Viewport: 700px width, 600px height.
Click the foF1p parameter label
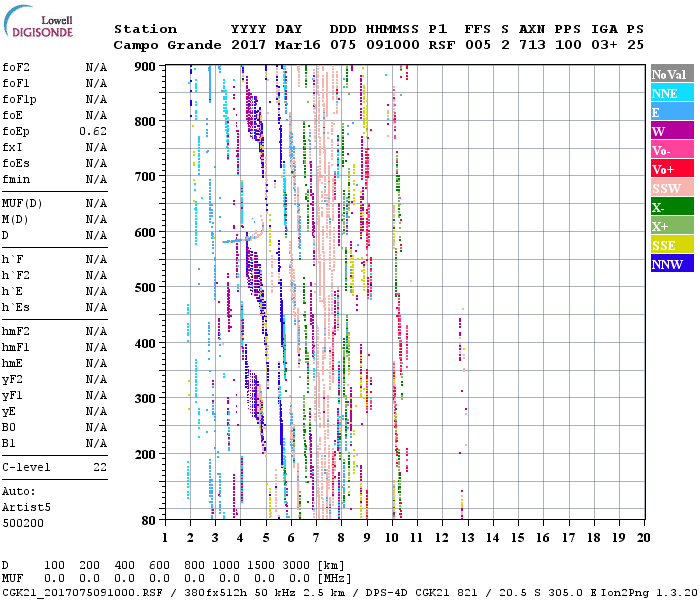(19, 100)
